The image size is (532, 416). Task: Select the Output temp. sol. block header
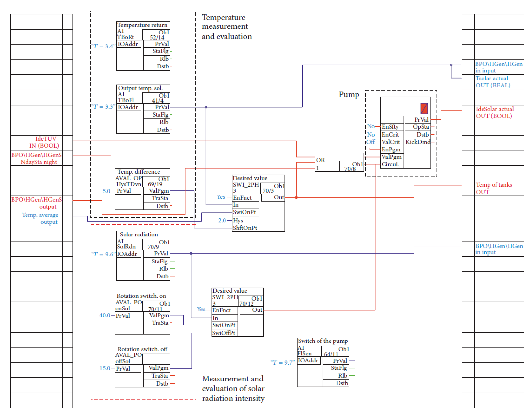tap(140, 88)
